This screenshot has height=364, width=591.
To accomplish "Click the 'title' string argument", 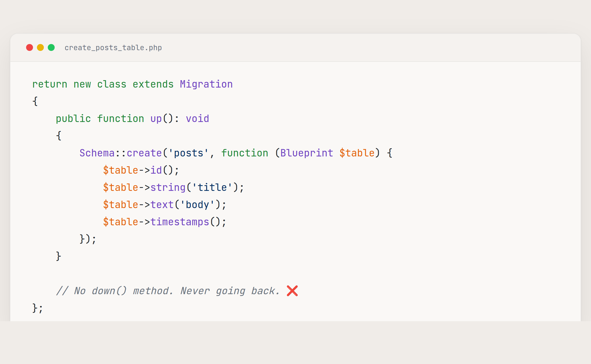I will (212, 187).
